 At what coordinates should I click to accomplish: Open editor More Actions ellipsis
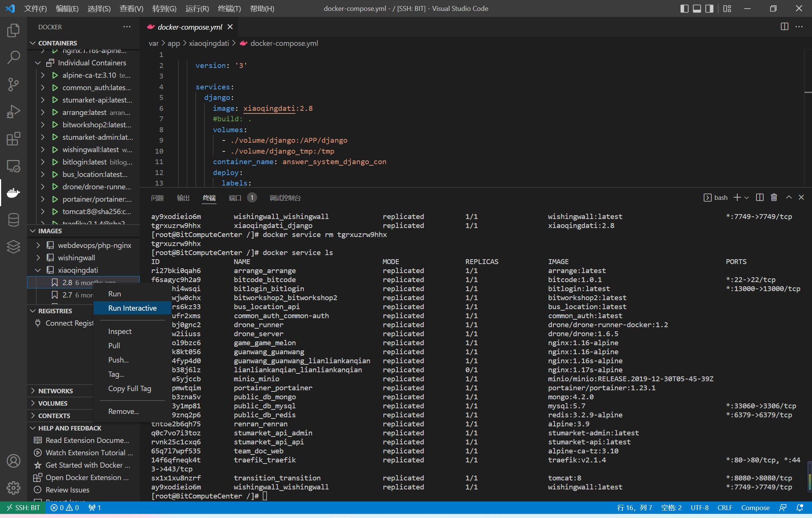(799, 27)
